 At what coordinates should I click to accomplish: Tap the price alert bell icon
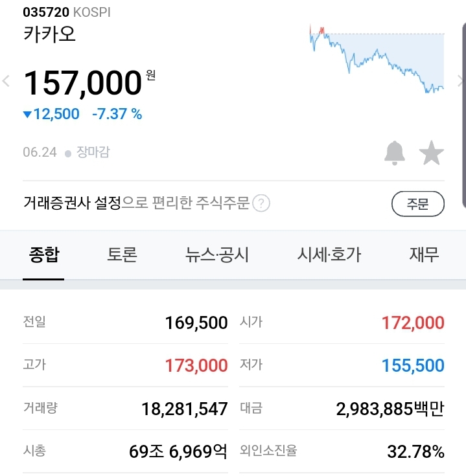pyautogui.click(x=395, y=153)
